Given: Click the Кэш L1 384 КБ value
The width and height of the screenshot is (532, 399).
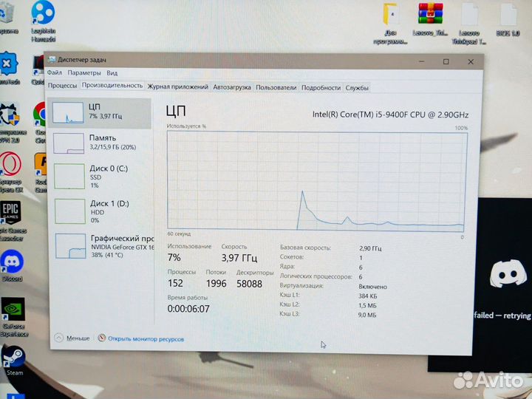Looking at the screenshot, I should [x=368, y=296].
